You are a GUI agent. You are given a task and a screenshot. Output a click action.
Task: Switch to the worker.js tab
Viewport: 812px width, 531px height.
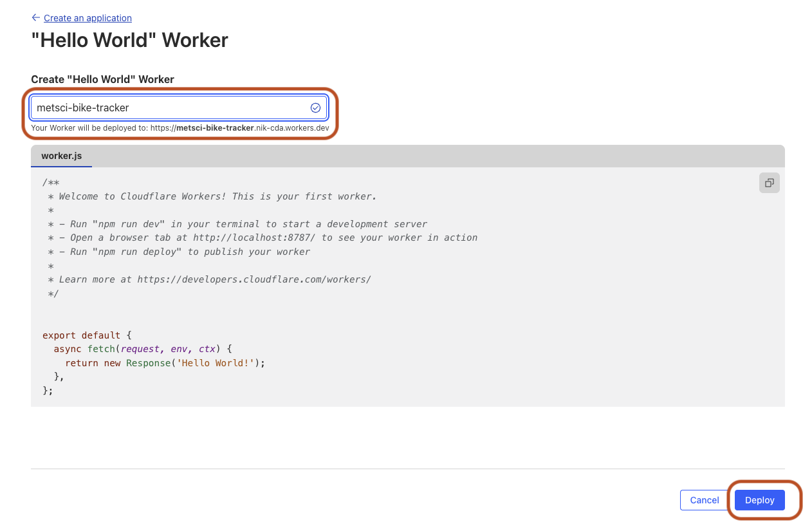[62, 156]
